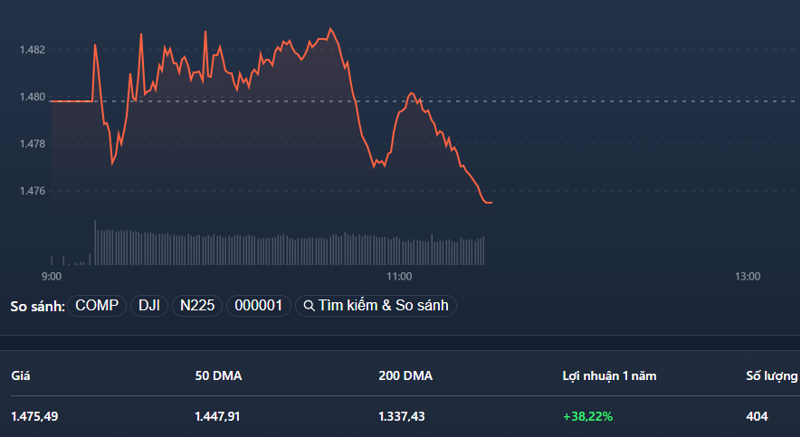Image resolution: width=800 pixels, height=437 pixels.
Task: Select the 50 DMA column header
Action: coord(218,376)
